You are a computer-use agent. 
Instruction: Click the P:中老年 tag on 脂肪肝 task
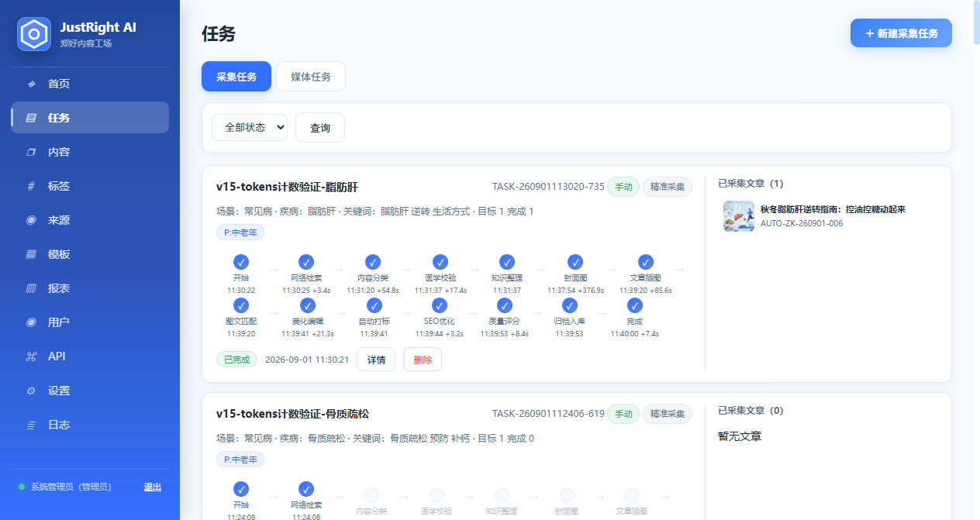click(x=240, y=232)
